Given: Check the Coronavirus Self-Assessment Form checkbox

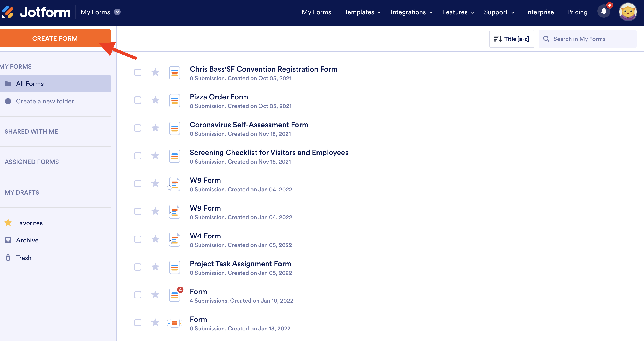Looking at the screenshot, I should (x=138, y=128).
